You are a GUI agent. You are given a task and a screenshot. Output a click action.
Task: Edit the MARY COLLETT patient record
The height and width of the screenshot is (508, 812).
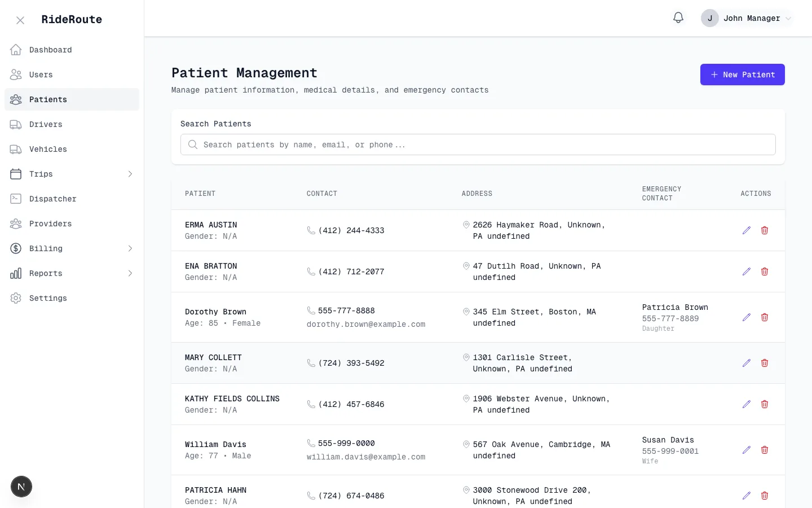(747, 363)
